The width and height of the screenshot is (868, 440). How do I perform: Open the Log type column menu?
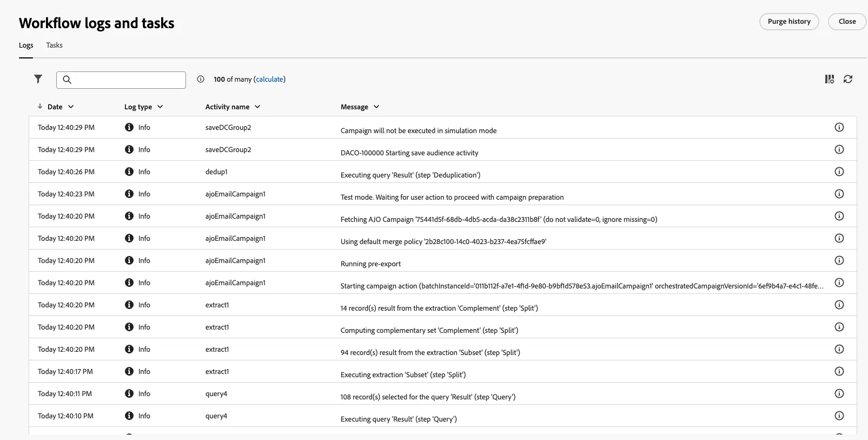click(160, 107)
